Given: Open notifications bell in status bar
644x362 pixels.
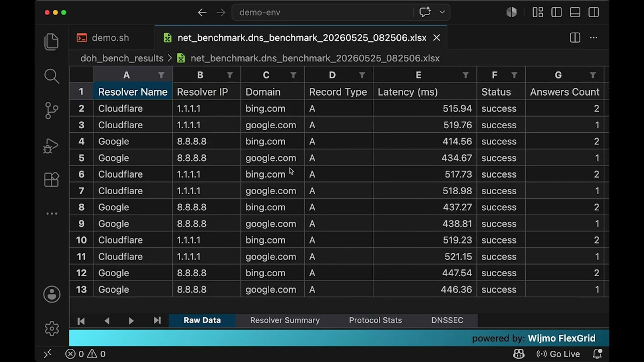Looking at the screenshot, I should click(x=598, y=354).
